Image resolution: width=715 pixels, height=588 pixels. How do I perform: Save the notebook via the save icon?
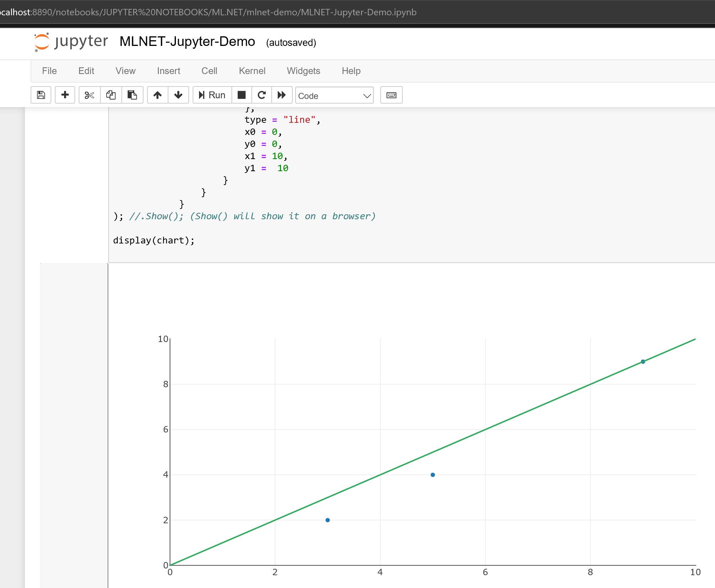[41, 95]
